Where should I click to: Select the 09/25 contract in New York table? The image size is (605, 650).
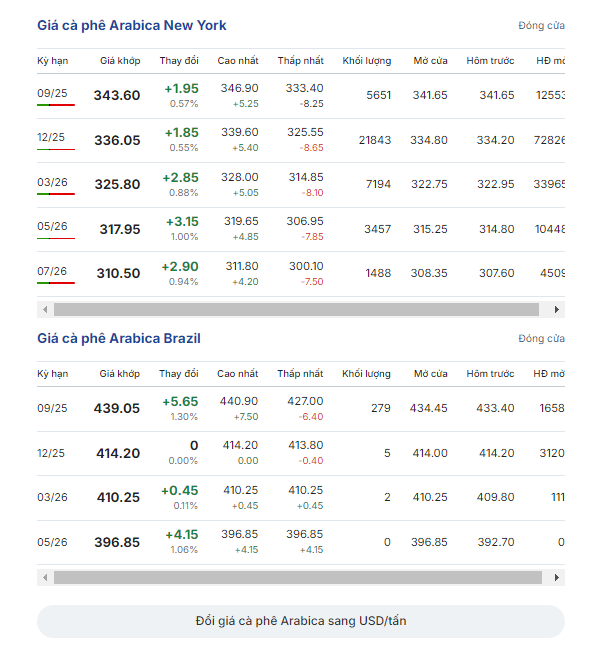[x=52, y=93]
